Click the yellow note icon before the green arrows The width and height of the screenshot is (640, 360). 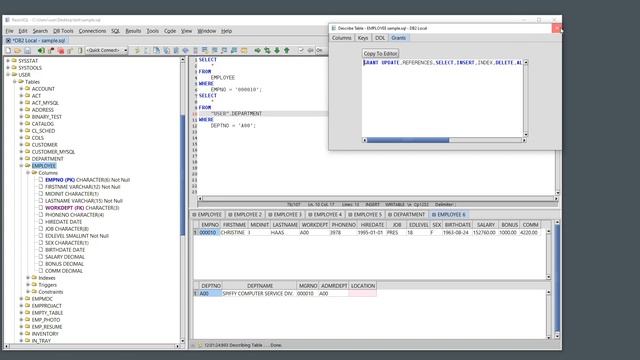point(244,51)
